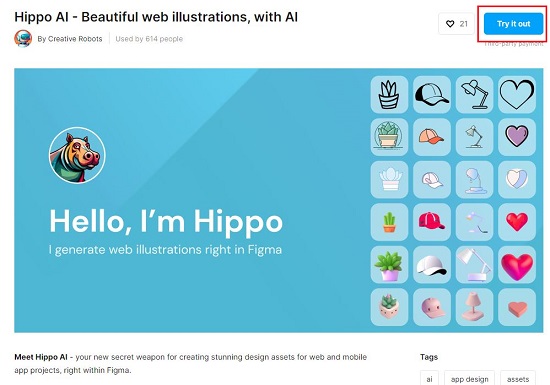The height and width of the screenshot is (385, 550).
Task: Click the glossy red heart illustration
Action: (x=517, y=222)
